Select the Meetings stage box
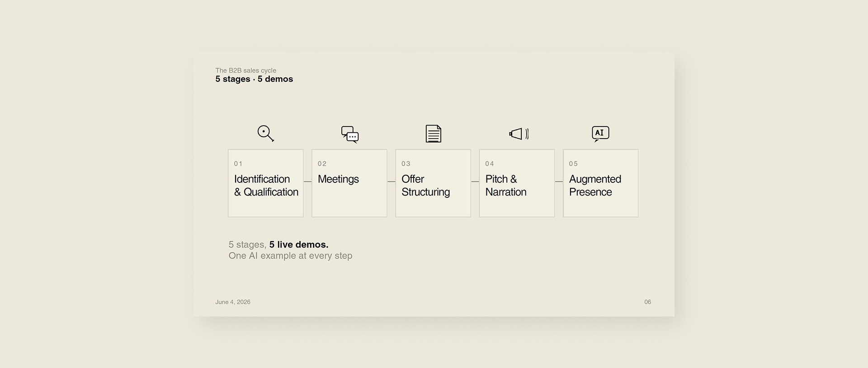868x368 pixels. 349,183
